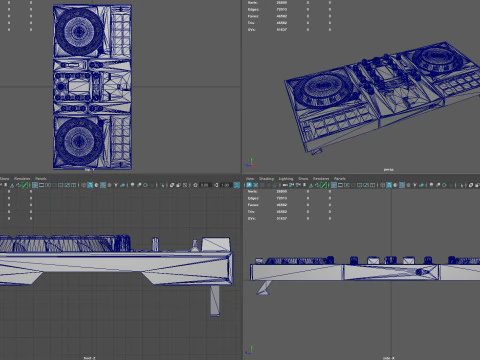Toggle Field Chart in the front view panel toolbar
480x360 pixels.
61,185
